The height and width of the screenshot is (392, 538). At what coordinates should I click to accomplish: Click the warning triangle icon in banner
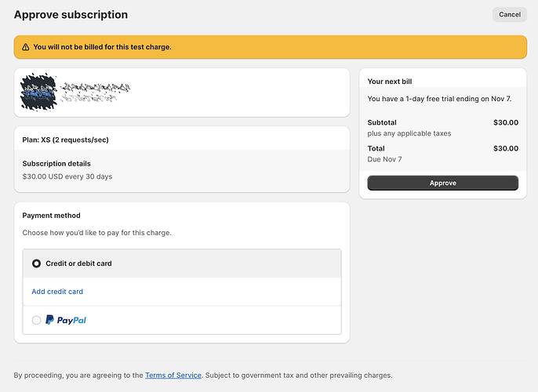[25, 47]
